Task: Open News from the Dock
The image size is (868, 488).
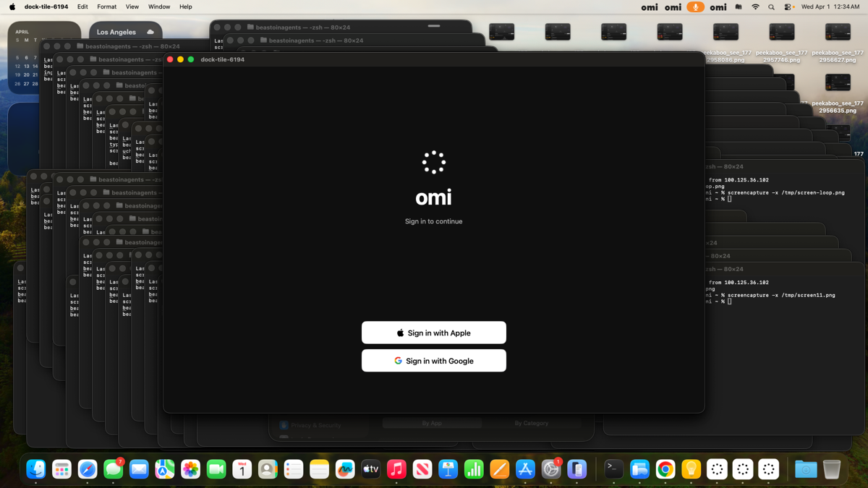Action: (422, 469)
